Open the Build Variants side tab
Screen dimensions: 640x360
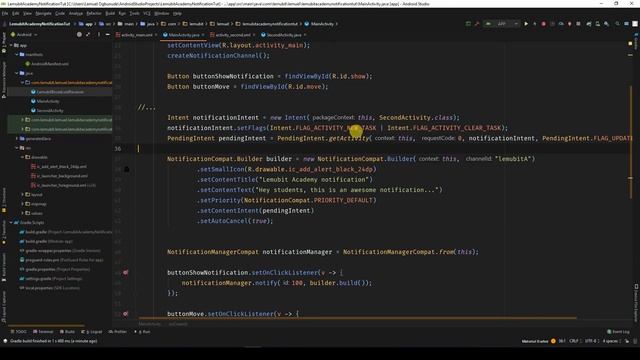pyautogui.click(x=4, y=267)
